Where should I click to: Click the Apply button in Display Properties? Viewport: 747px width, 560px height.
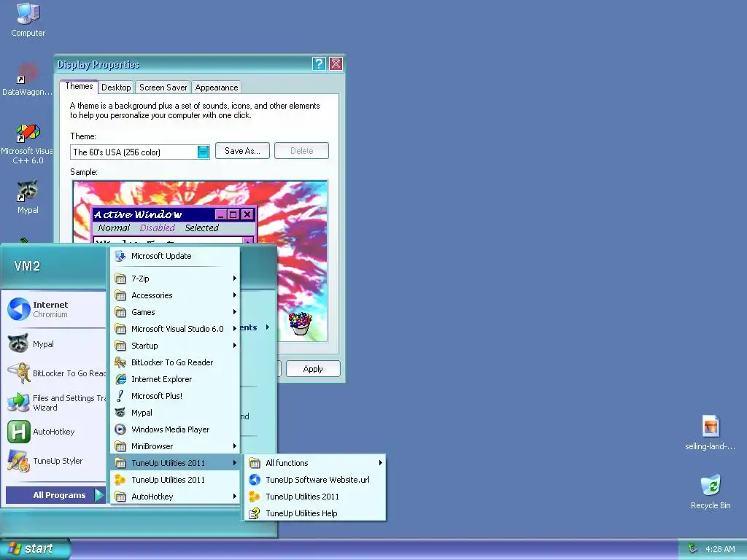click(x=313, y=369)
